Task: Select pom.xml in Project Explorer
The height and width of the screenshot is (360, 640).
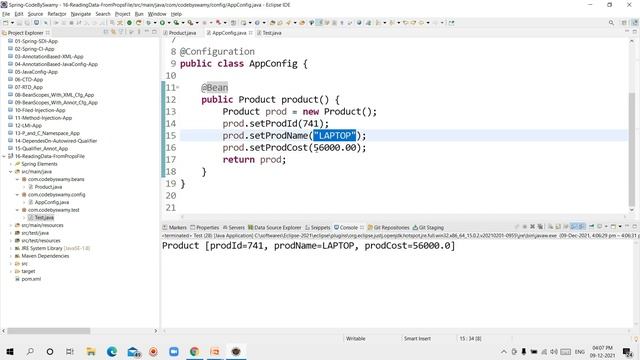Action: click(x=31, y=279)
